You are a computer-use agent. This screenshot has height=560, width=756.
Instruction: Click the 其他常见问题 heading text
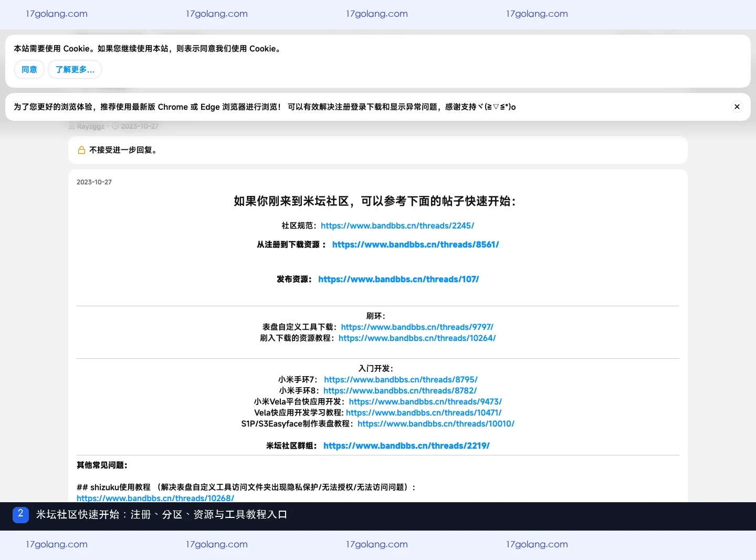pos(102,465)
